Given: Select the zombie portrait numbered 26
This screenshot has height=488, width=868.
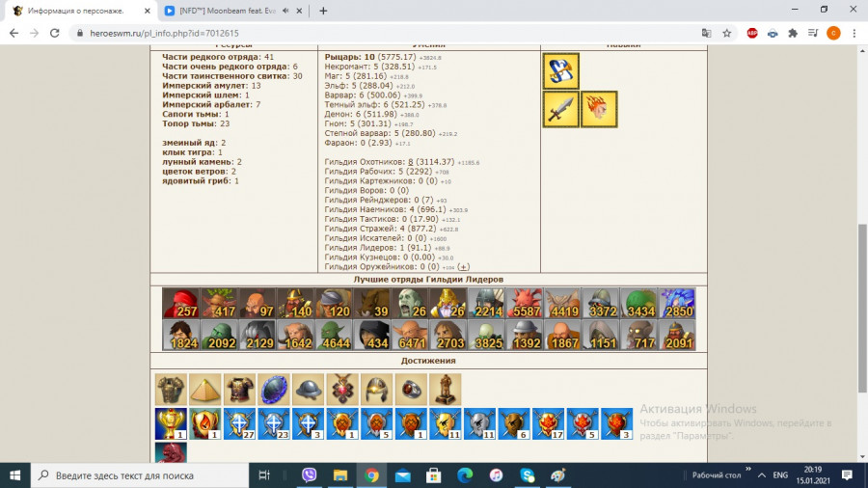Looking at the screenshot, I should pyautogui.click(x=410, y=303).
